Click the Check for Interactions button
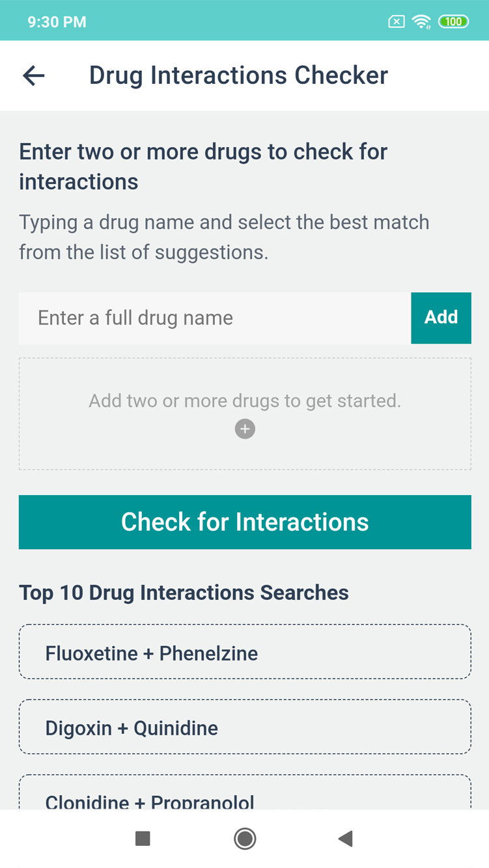Screen dimensions: 489x868 [245, 522]
